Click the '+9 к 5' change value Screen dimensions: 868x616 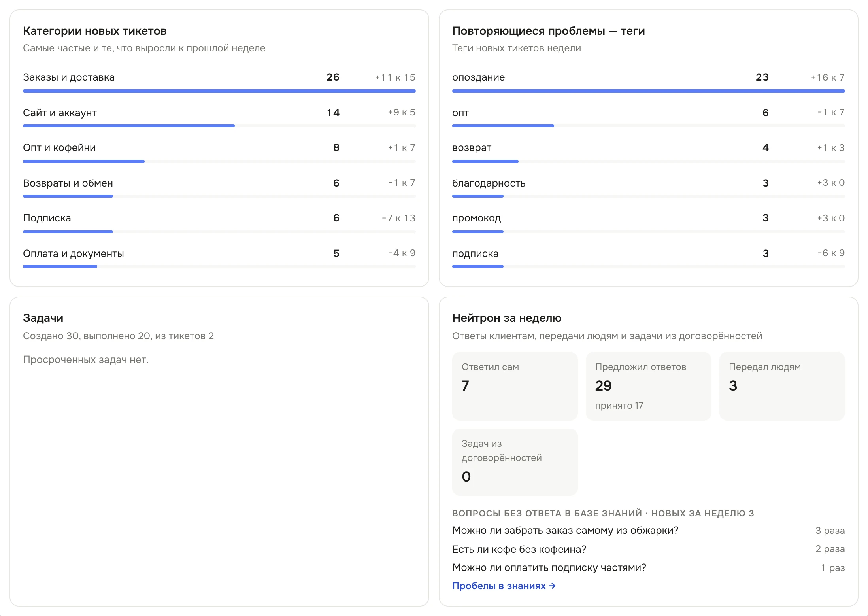point(402,112)
